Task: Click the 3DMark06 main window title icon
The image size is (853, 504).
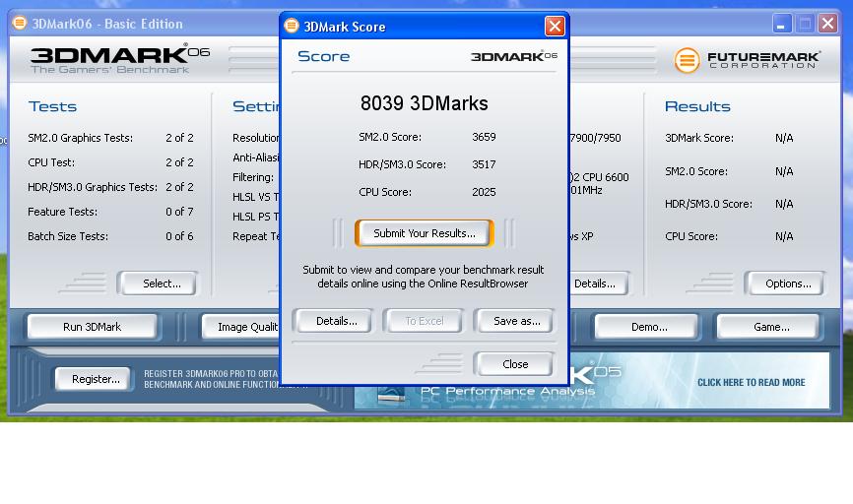Action: pos(20,23)
